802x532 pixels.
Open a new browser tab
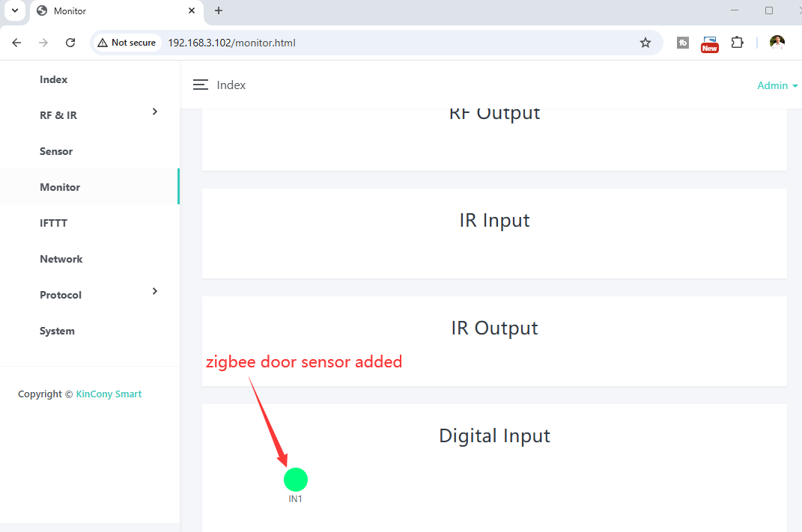219,10
